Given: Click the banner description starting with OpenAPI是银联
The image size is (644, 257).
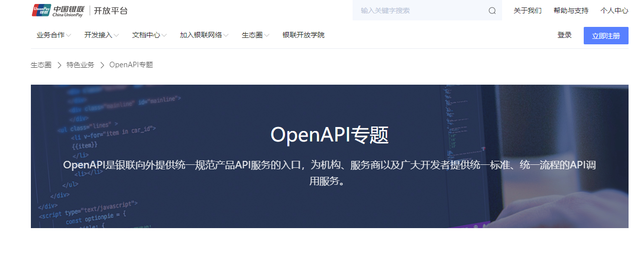Looking at the screenshot, I should (329, 172).
